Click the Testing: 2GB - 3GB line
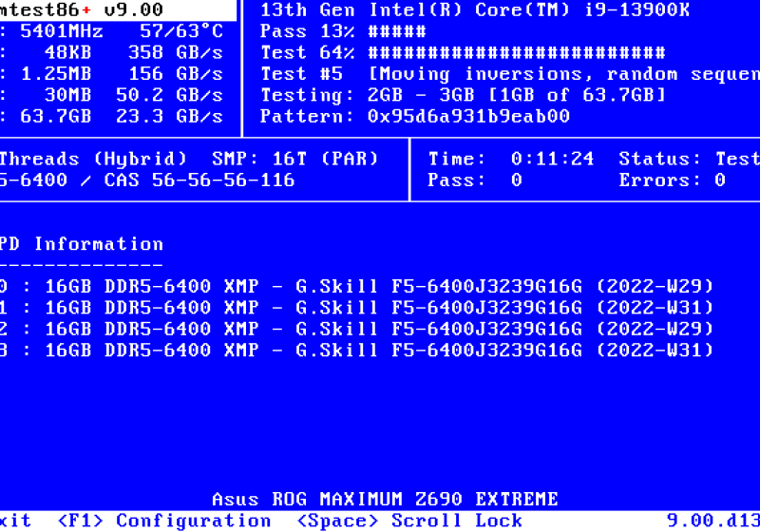 (x=463, y=95)
